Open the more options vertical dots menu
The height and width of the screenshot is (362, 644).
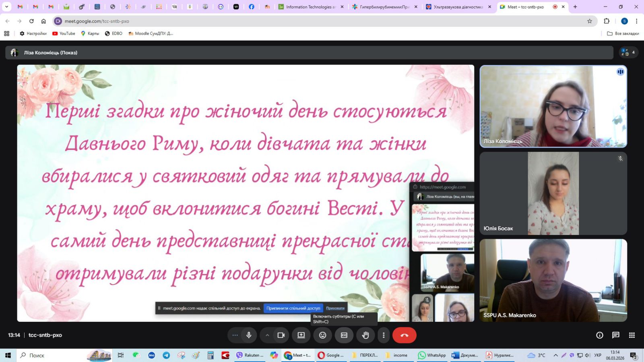(x=384, y=335)
